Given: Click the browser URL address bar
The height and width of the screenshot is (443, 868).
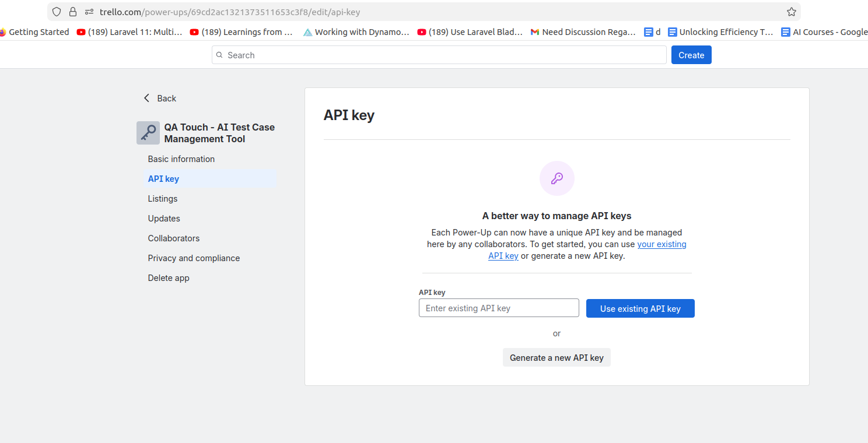Looking at the screenshot, I should coord(408,12).
